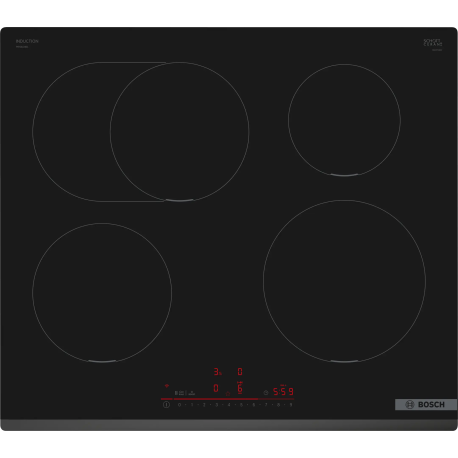Touch the extended oval top-left cooking zone
458x458 pixels.
140,132
